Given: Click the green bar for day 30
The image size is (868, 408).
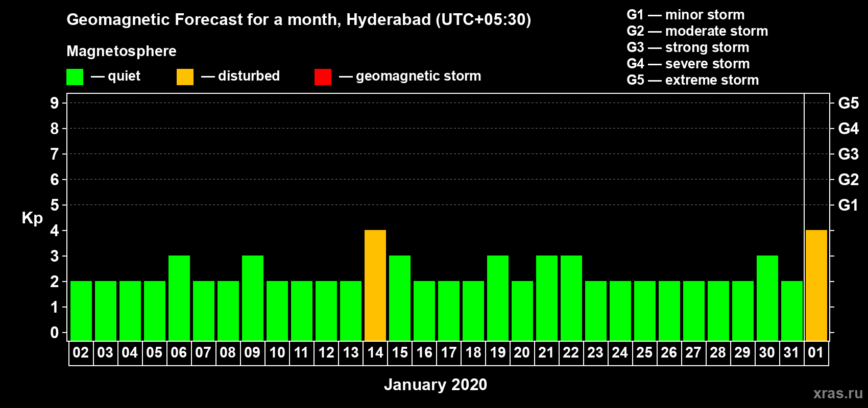Looking at the screenshot, I should [x=767, y=298].
